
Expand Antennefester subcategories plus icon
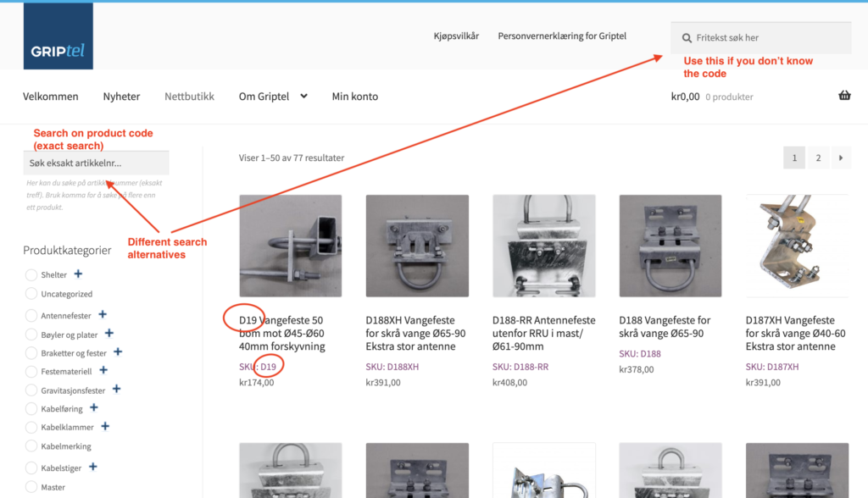click(x=103, y=314)
